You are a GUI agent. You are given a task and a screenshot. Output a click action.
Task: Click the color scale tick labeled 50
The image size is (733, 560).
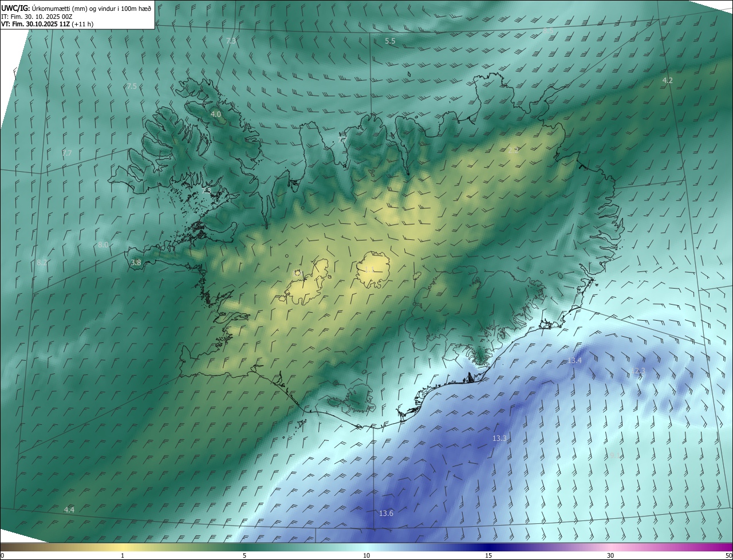tap(728, 555)
